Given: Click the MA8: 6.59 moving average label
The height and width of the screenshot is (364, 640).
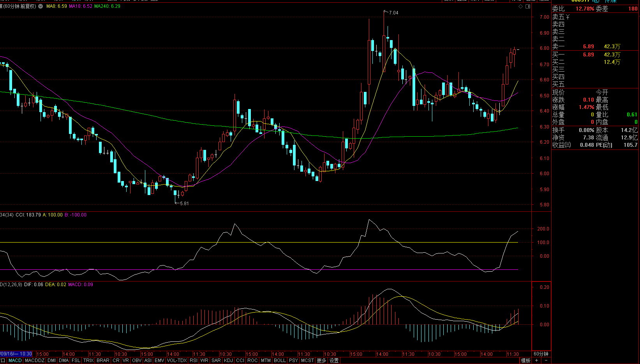Looking at the screenshot, I should [56, 6].
